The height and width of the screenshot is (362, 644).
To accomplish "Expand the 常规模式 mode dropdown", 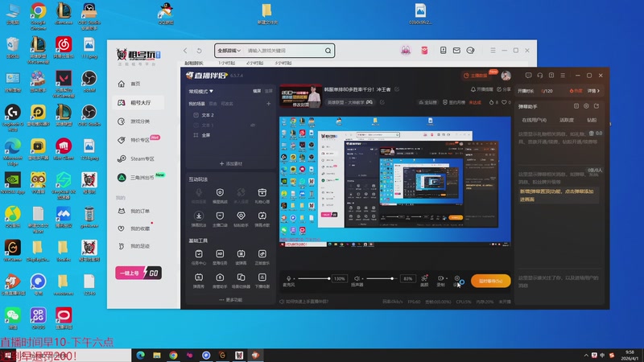I will tap(200, 91).
